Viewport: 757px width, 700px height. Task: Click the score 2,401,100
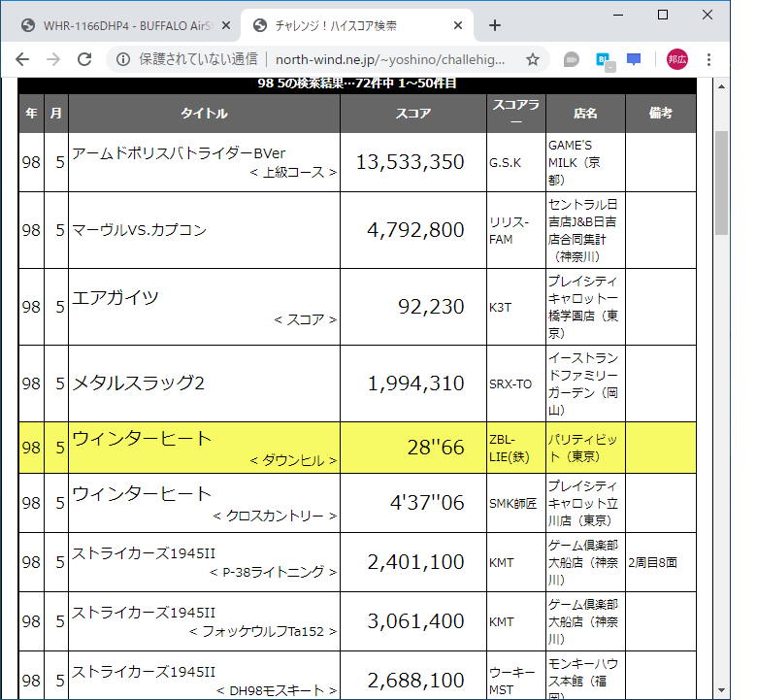click(415, 562)
